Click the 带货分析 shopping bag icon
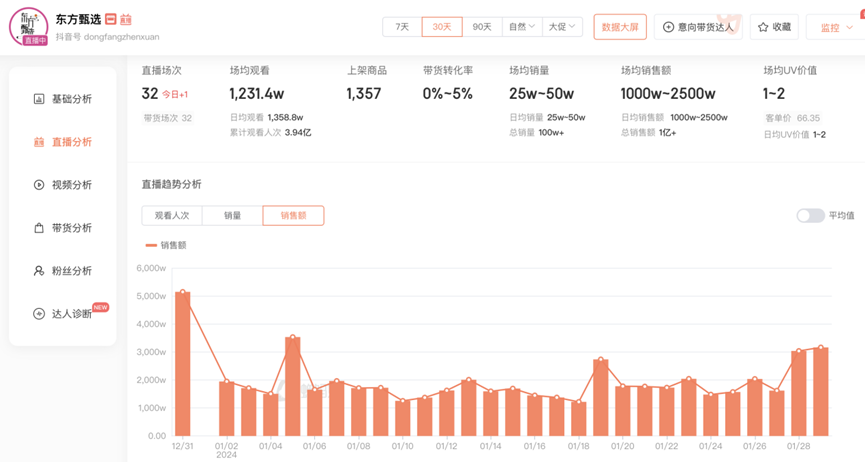This screenshot has height=462, width=865. pyautogui.click(x=39, y=228)
